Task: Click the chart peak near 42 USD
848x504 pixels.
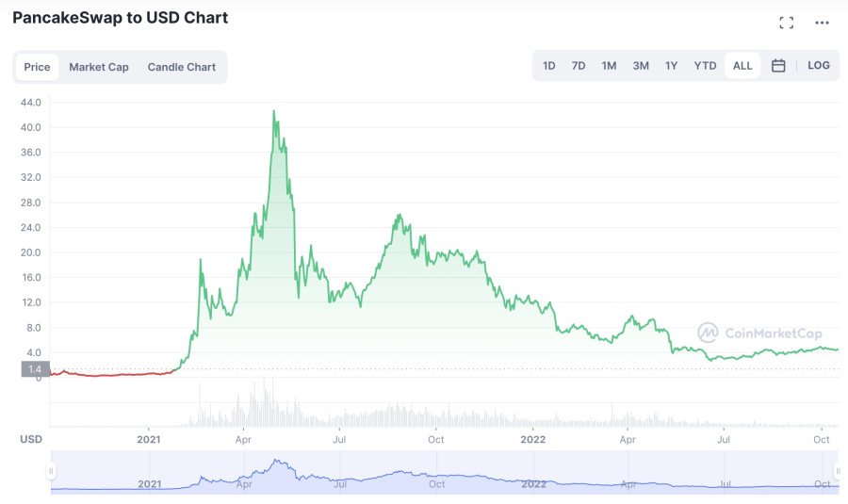Action: 274,112
